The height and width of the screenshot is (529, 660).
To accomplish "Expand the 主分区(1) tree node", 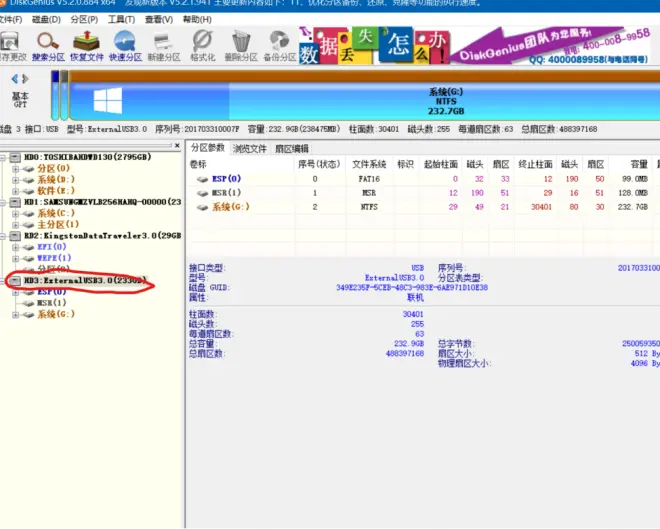I will coord(16,225).
